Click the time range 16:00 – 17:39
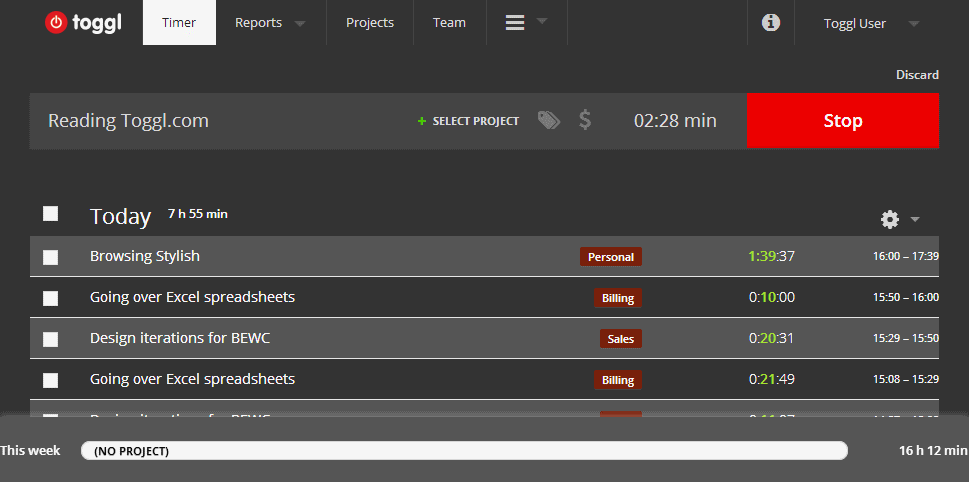The image size is (969, 482). click(x=906, y=256)
